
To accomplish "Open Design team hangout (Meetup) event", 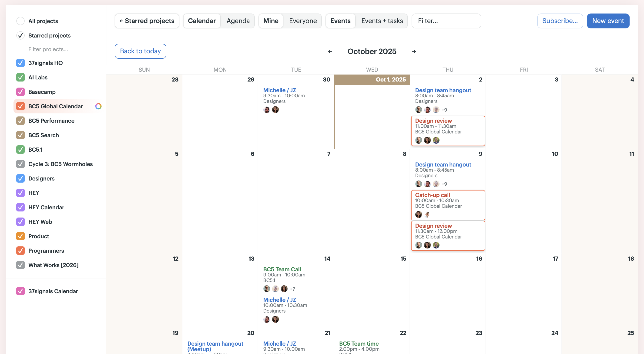I will (x=215, y=346).
